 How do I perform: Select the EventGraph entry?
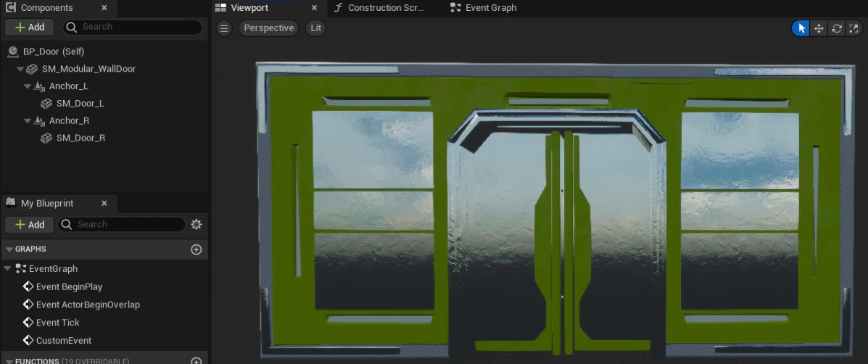[x=53, y=269]
